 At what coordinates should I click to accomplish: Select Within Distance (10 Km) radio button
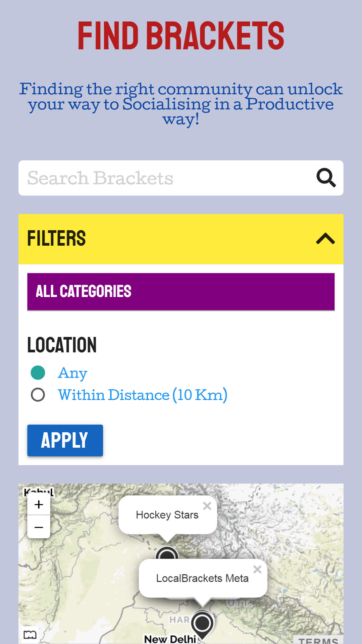[x=38, y=395]
